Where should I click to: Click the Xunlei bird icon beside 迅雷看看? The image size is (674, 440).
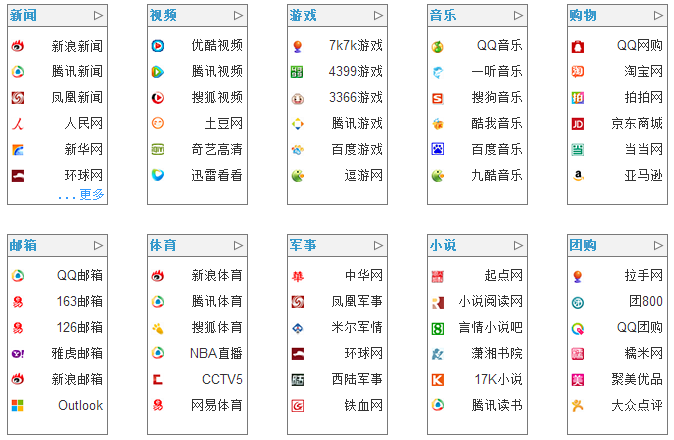[x=158, y=175]
